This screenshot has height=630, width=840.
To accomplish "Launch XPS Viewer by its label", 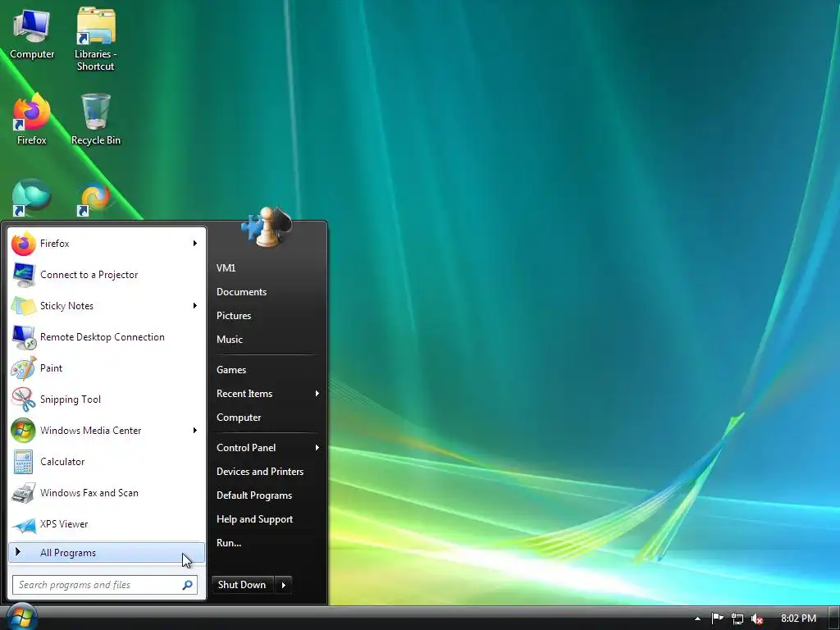I will 64,524.
